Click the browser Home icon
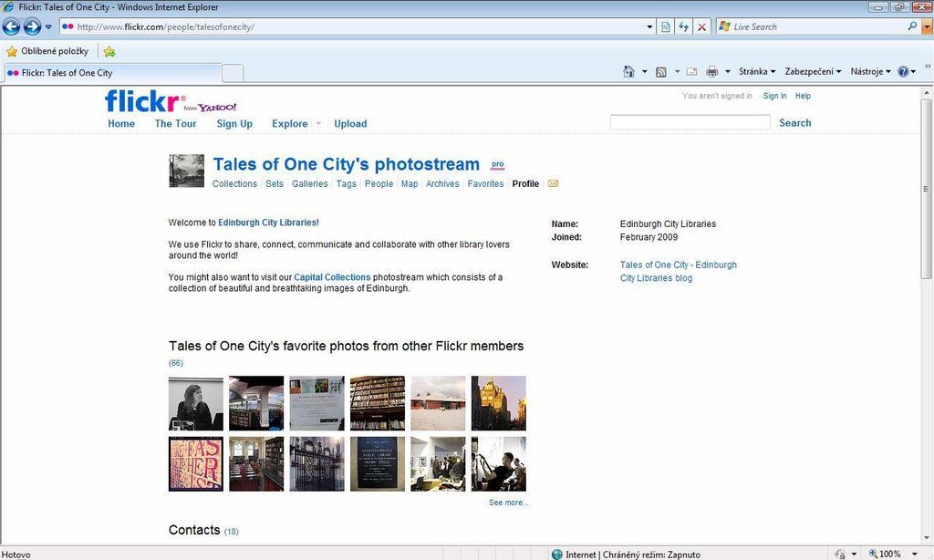 pos(628,71)
